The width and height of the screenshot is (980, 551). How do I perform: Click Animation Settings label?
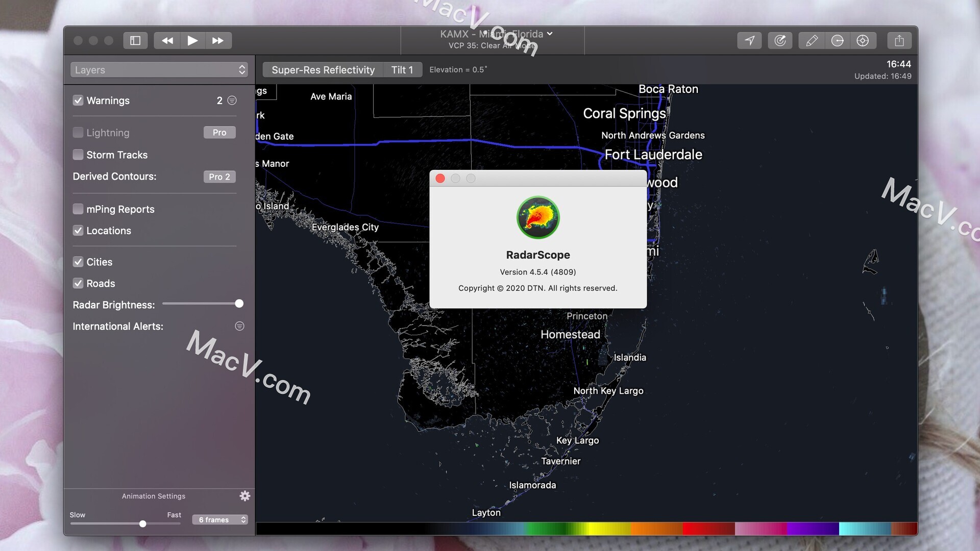point(154,496)
